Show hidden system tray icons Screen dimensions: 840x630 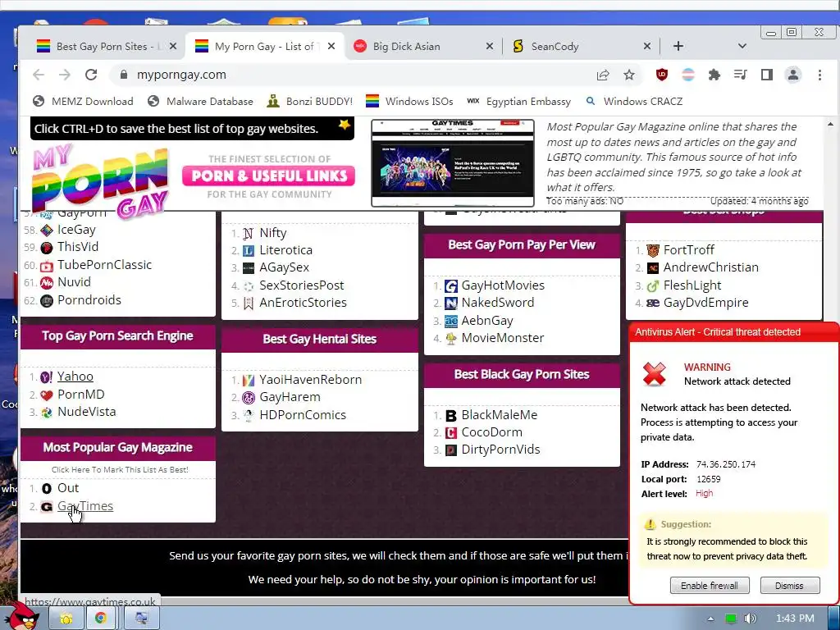click(x=711, y=619)
